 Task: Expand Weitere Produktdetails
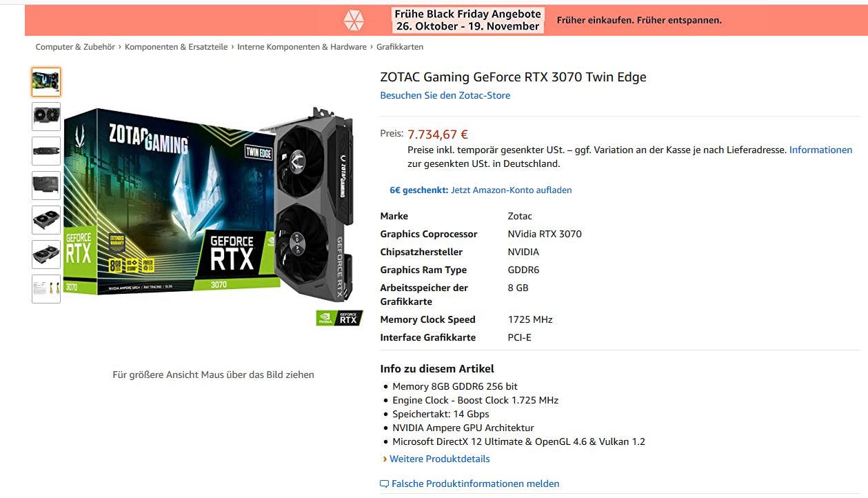[440, 459]
